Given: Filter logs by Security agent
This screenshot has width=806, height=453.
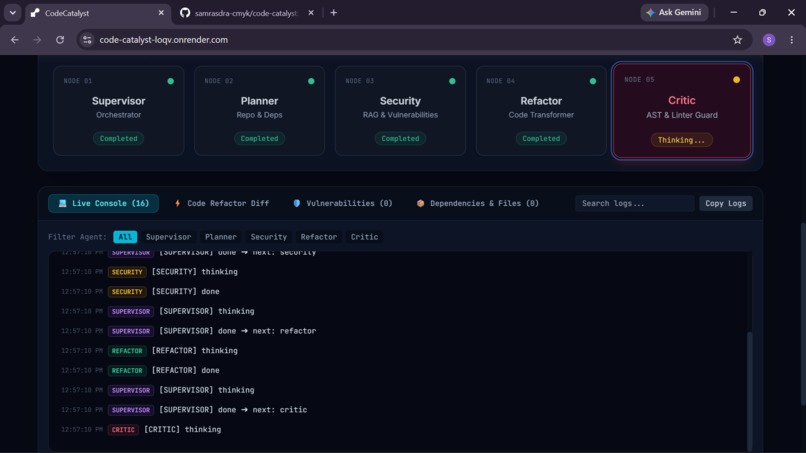Looking at the screenshot, I should 269,237.
